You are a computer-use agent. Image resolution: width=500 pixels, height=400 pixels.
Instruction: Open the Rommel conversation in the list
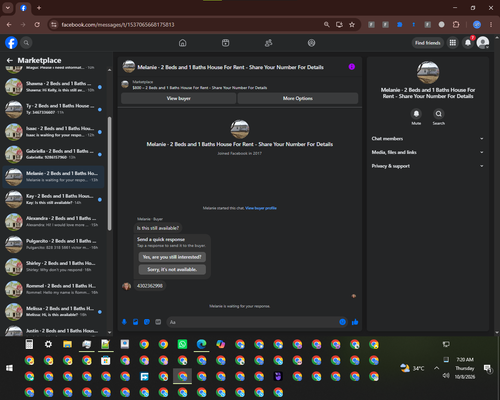[53, 289]
